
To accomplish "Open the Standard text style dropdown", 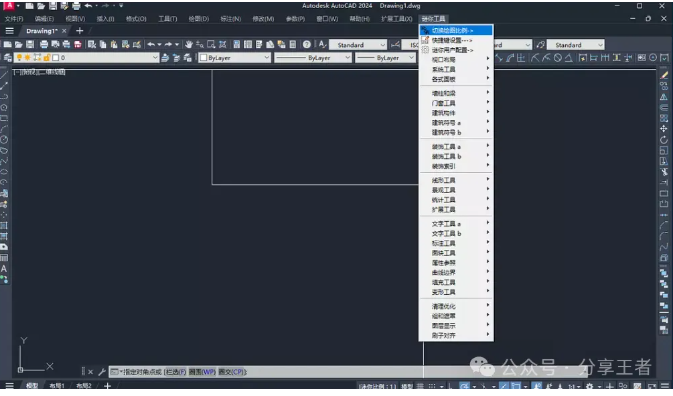I will (358, 45).
